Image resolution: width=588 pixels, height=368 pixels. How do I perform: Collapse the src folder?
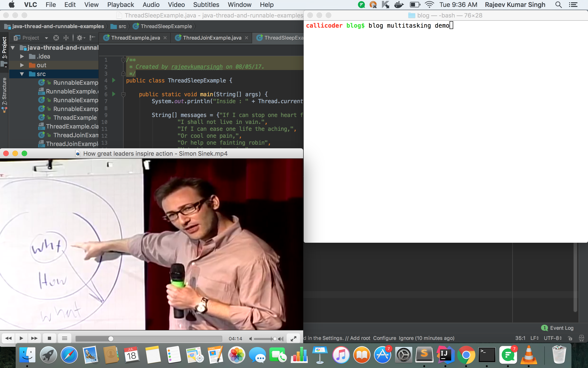coord(22,74)
